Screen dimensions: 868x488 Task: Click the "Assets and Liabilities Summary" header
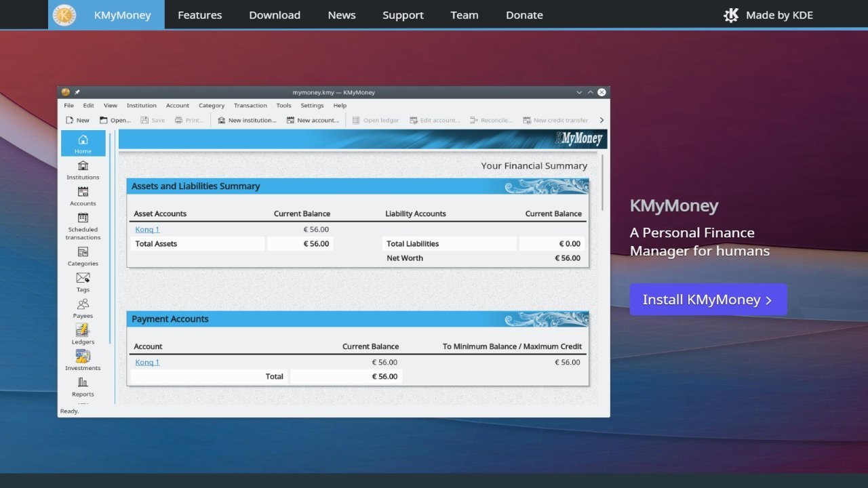tap(357, 186)
